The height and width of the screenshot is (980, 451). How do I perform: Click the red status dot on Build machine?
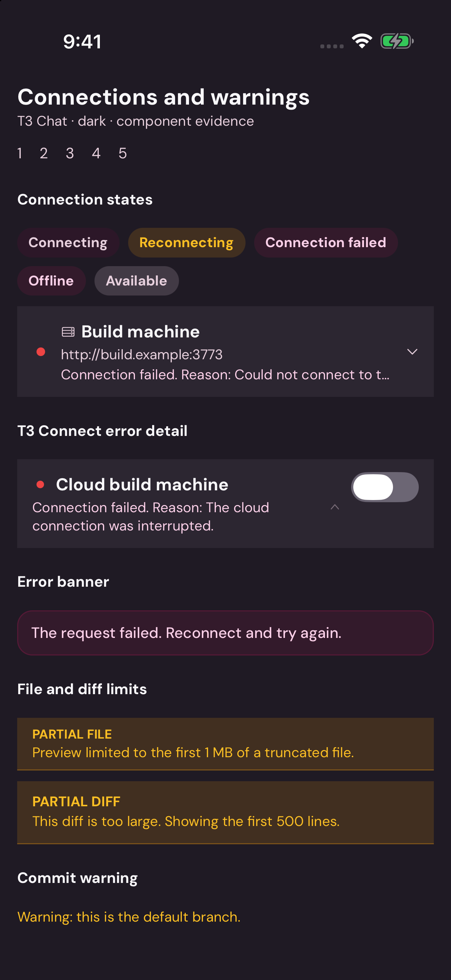tap(41, 352)
